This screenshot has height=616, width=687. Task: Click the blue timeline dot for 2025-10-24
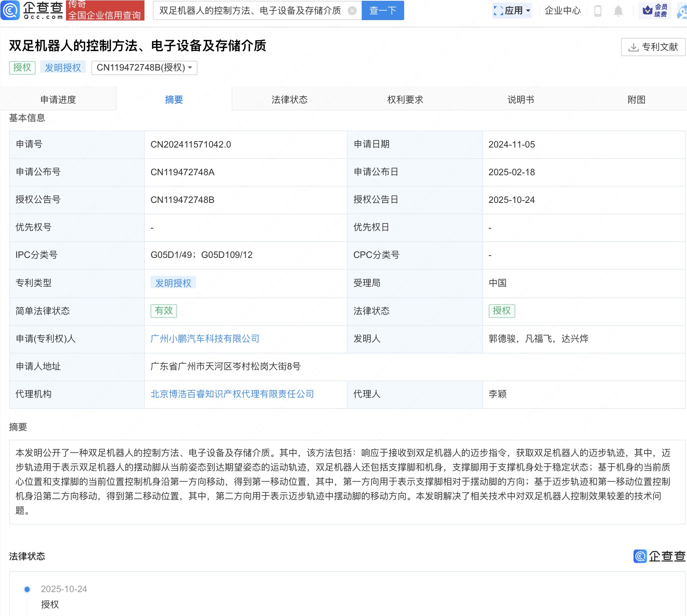pos(27,589)
